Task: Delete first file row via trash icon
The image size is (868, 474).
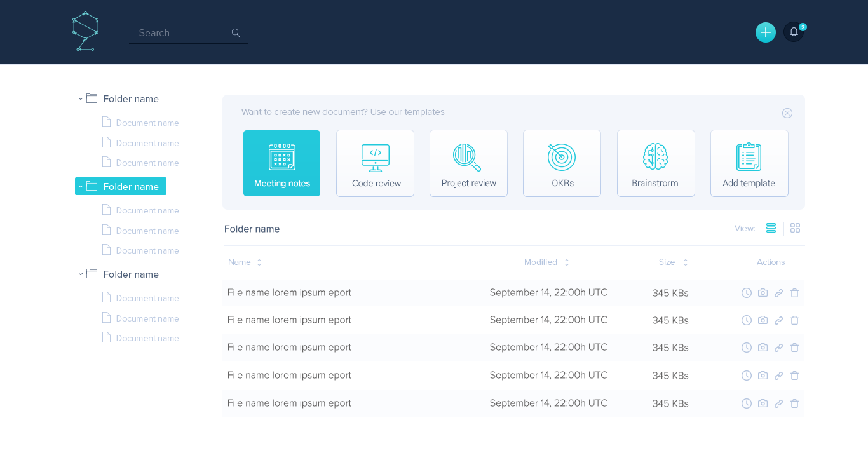Action: (794, 293)
